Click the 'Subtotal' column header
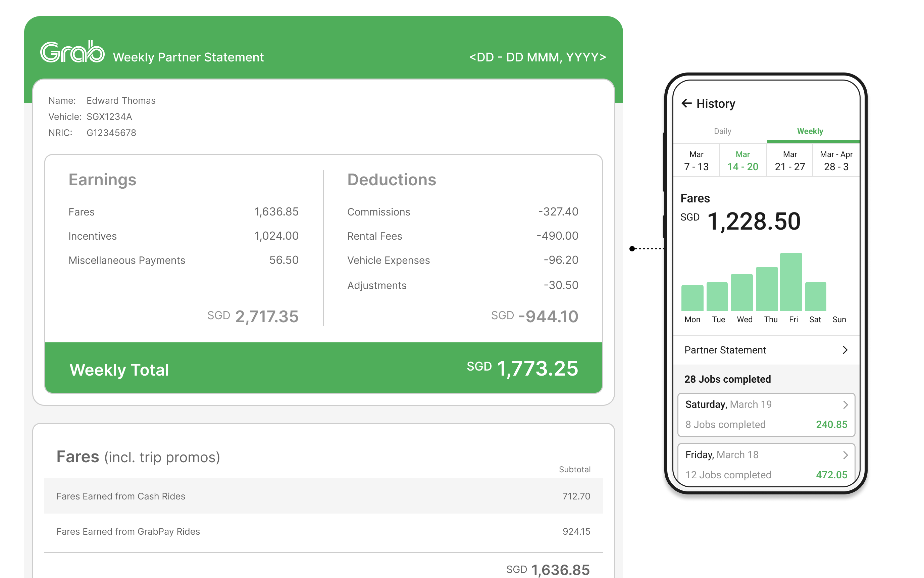Image resolution: width=924 pixels, height=578 pixels. (x=575, y=470)
